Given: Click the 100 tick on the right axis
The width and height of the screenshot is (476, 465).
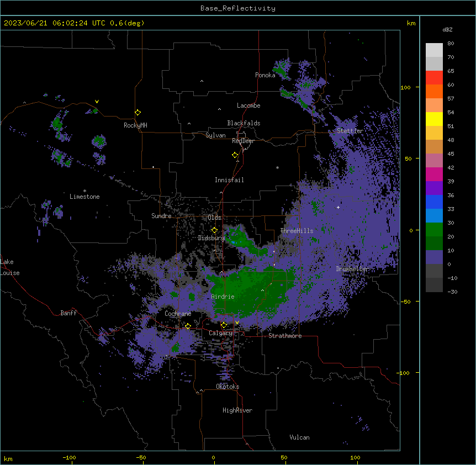Looking at the screenshot, I should pos(406,87).
